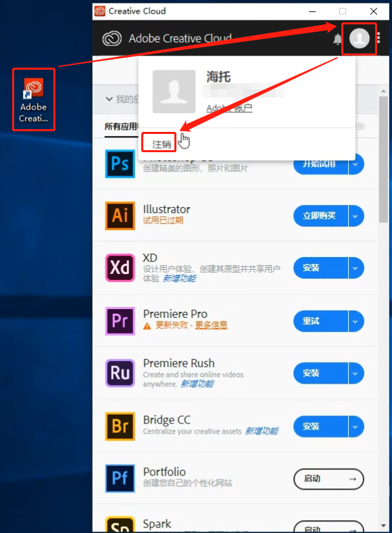Select the 注销 sign out menu item
The height and width of the screenshot is (533, 392).
click(162, 145)
